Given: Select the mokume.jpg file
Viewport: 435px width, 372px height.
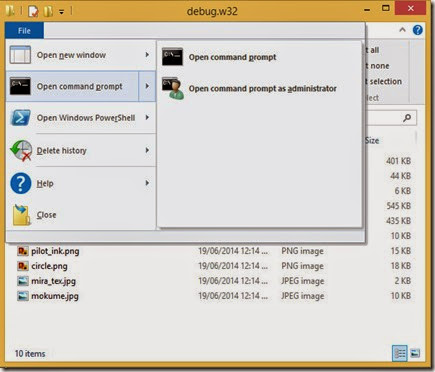Looking at the screenshot, I should (55, 296).
